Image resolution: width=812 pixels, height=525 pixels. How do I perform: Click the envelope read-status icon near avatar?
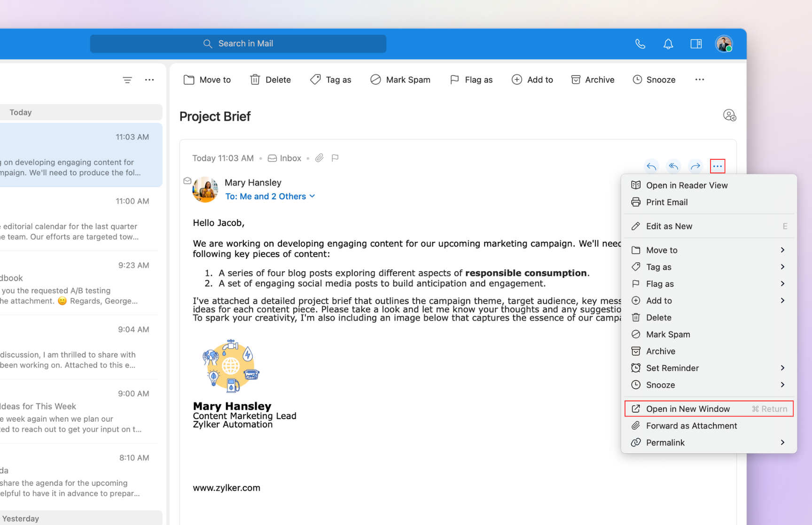click(187, 180)
